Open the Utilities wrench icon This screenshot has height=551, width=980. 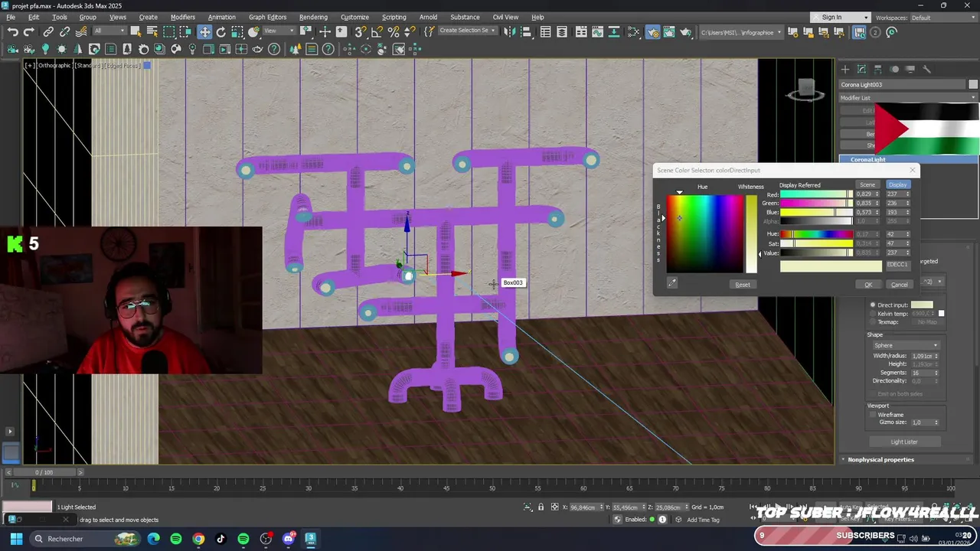tap(926, 70)
